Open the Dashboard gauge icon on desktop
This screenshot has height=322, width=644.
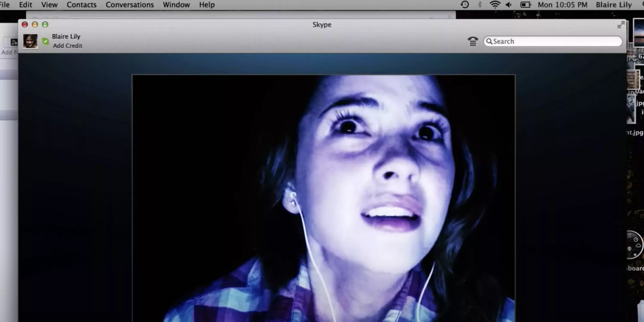click(635, 245)
